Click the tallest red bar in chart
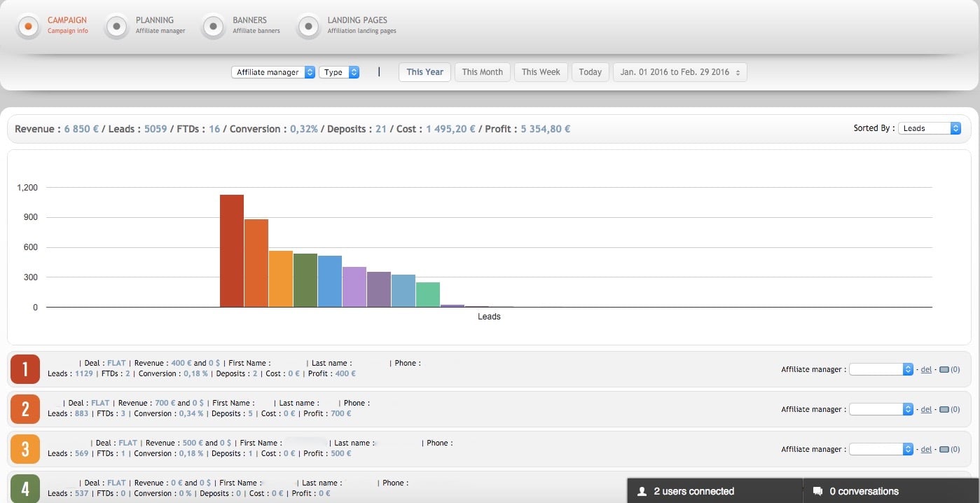Viewport: 980px width, 503px height. coord(231,251)
